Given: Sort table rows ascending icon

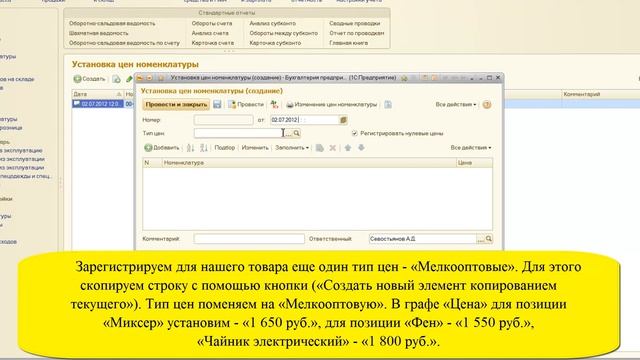Looking at the screenshot, I should tap(190, 148).
